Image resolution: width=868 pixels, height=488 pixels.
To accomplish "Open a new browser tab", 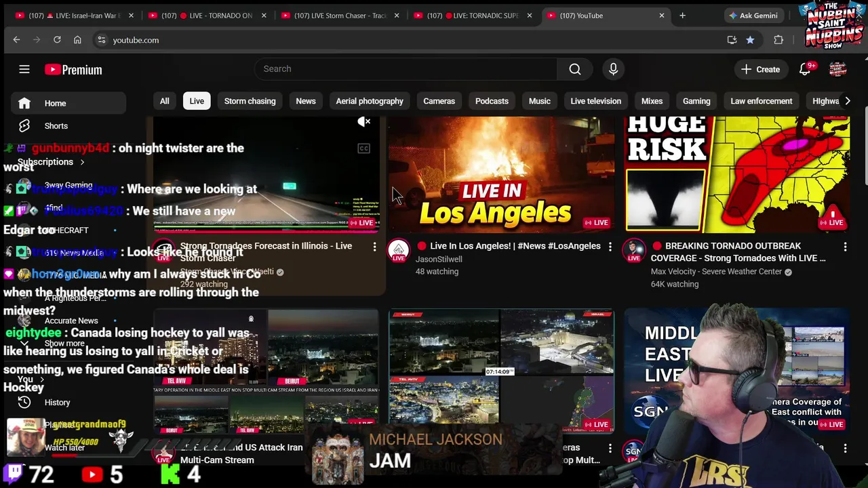I will [x=682, y=16].
